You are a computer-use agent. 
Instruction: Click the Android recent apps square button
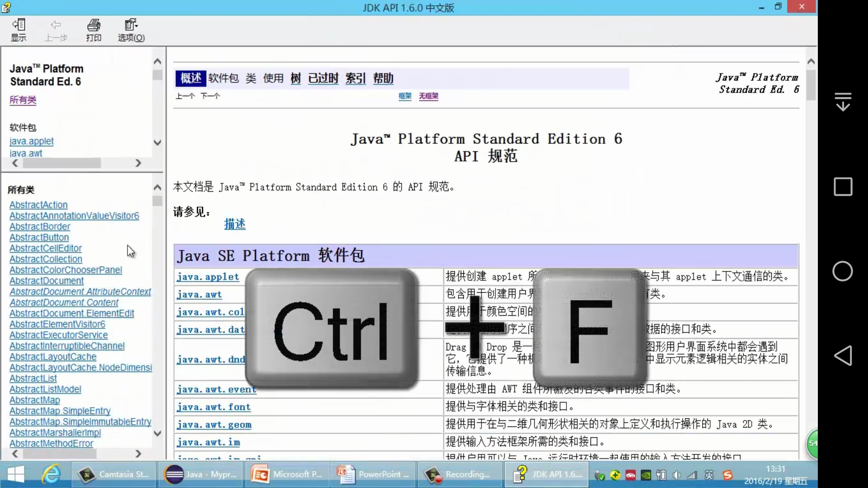pyautogui.click(x=843, y=187)
